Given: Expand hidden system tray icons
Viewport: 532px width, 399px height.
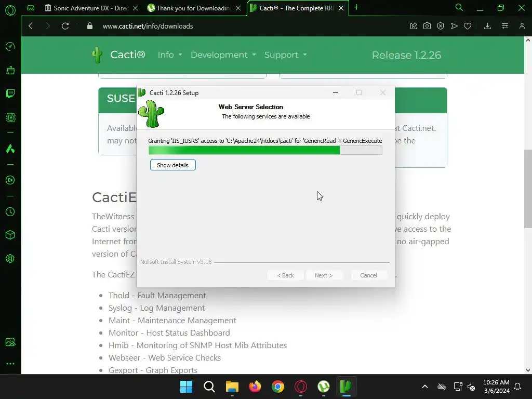Looking at the screenshot, I should 425,387.
